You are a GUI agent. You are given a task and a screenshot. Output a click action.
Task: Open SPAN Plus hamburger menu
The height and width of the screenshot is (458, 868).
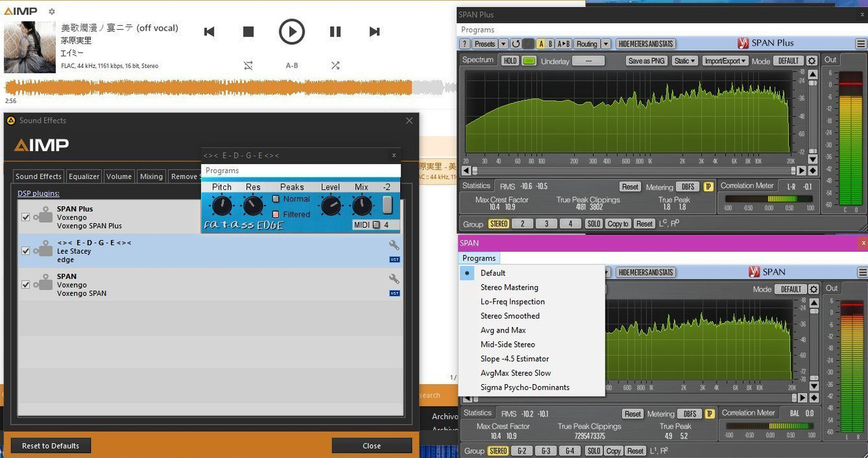[x=861, y=43]
